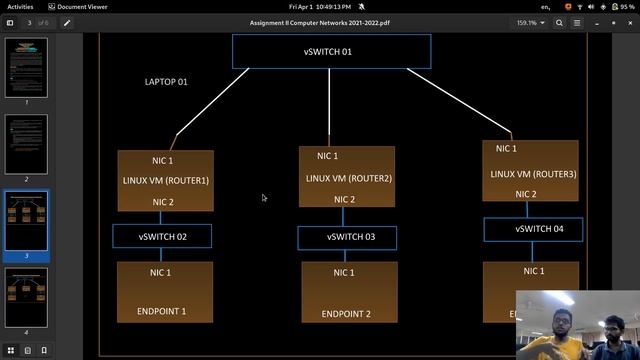Open the search magnifier in toolbar
Viewport: 640px width, 360px height.
click(x=559, y=23)
